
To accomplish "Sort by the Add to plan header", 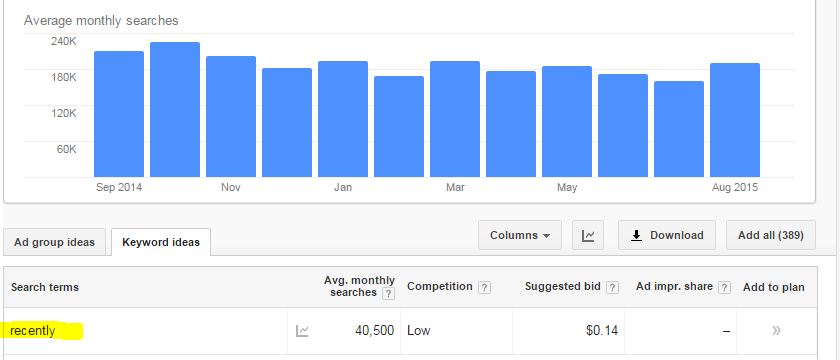I will [774, 288].
